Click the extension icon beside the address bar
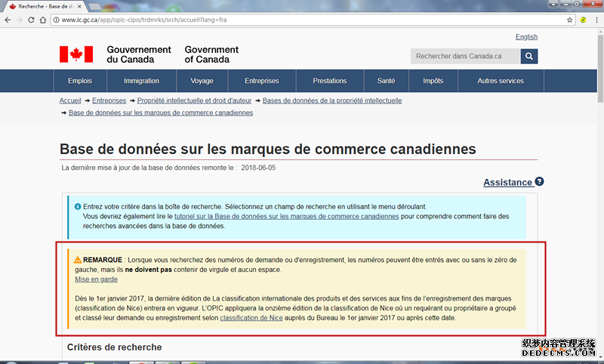Screen dimensions: 604x364 click(x=583, y=20)
